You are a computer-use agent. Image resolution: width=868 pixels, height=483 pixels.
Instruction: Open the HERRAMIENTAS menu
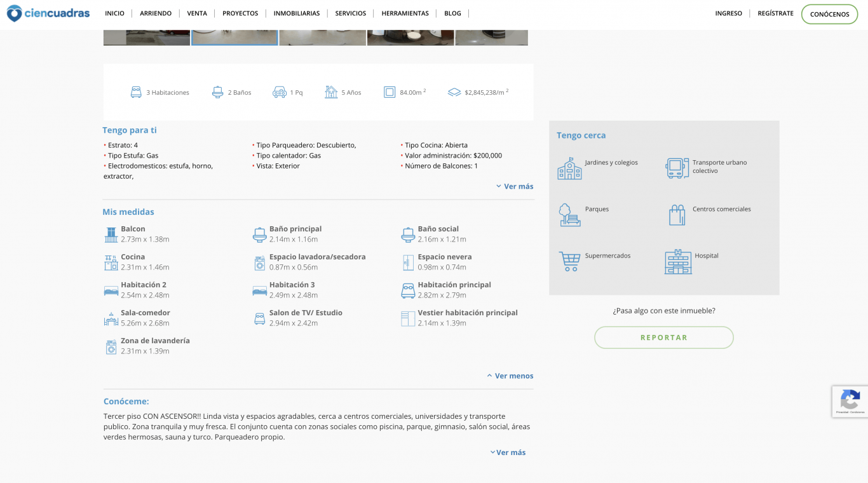[405, 13]
